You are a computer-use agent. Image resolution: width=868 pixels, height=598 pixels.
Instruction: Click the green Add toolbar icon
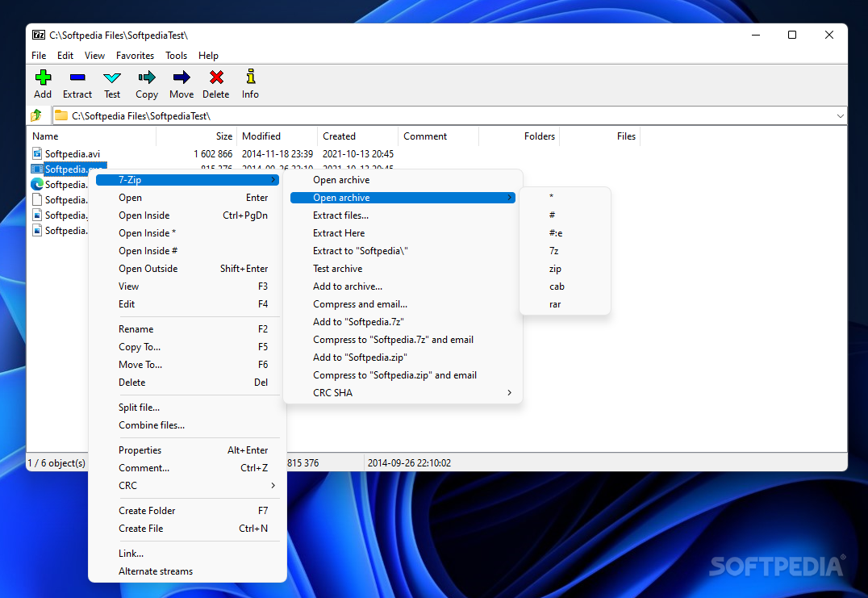[44, 77]
